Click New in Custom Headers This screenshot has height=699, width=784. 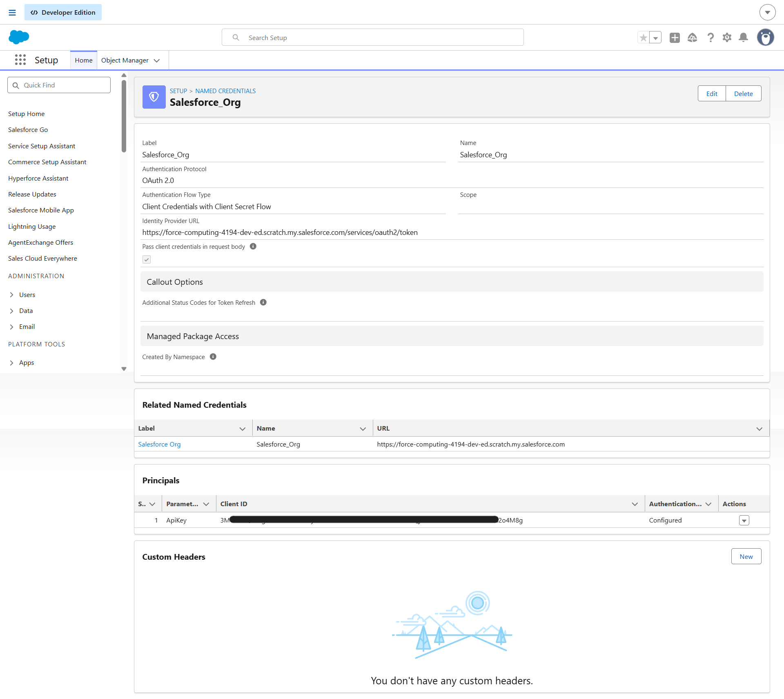click(x=746, y=556)
